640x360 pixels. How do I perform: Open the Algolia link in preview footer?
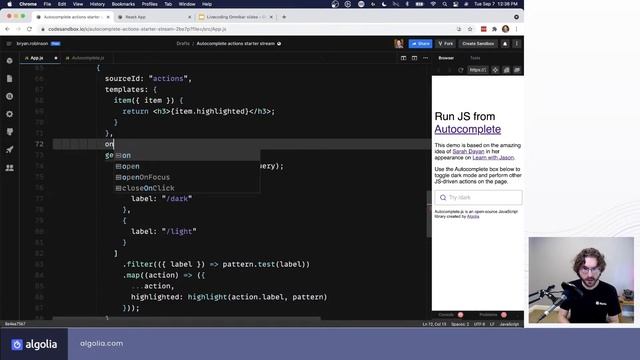pyautogui.click(x=473, y=216)
